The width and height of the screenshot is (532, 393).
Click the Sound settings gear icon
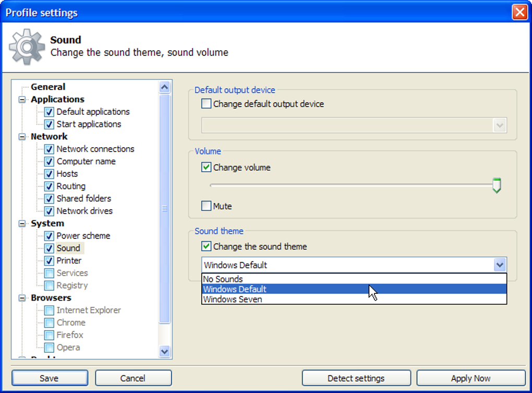tap(25, 47)
